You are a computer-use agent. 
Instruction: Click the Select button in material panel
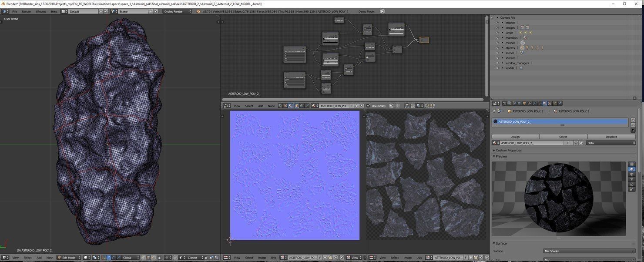[563, 137]
